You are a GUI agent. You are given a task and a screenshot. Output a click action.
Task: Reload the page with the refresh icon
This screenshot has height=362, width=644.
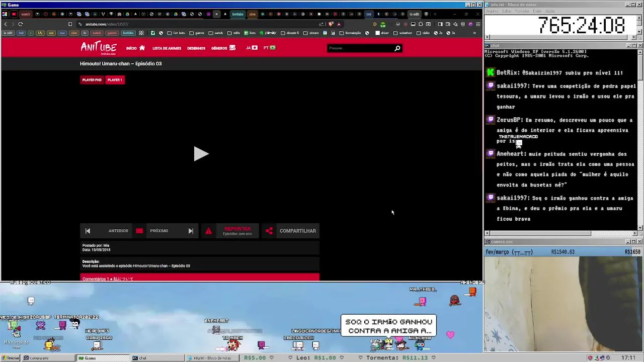click(21, 24)
